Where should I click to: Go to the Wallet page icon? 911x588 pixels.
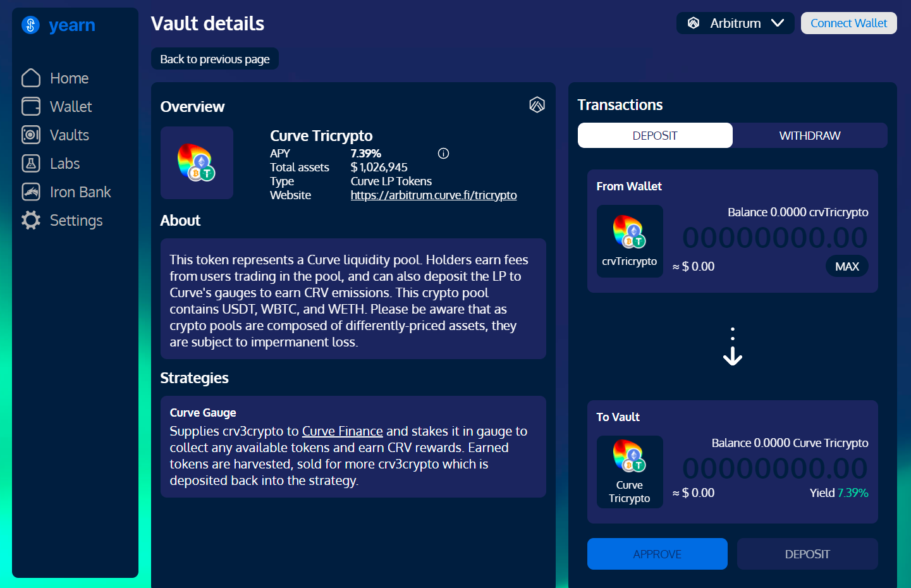31,106
